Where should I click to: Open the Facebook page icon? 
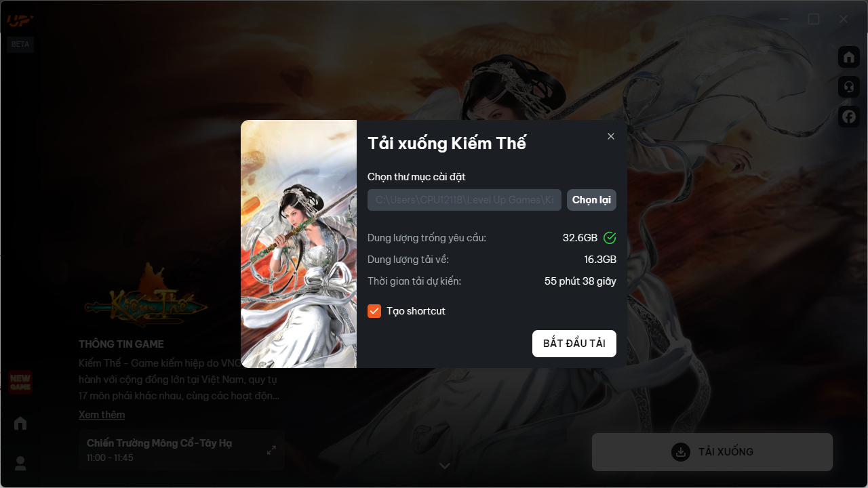click(848, 117)
